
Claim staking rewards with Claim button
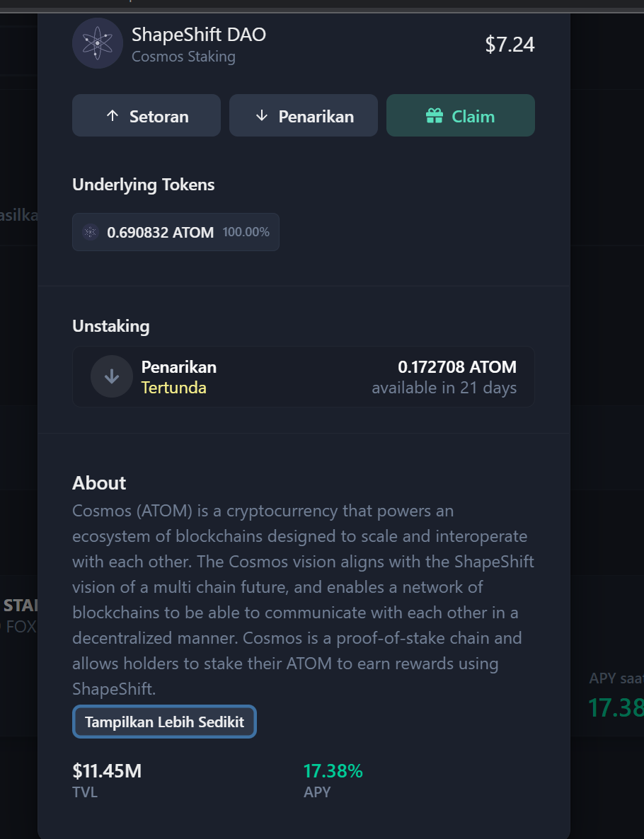coord(461,115)
